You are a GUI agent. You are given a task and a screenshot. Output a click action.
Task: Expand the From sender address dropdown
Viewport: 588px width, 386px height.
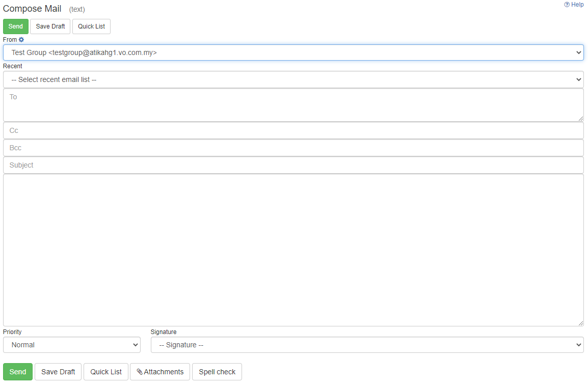point(293,52)
